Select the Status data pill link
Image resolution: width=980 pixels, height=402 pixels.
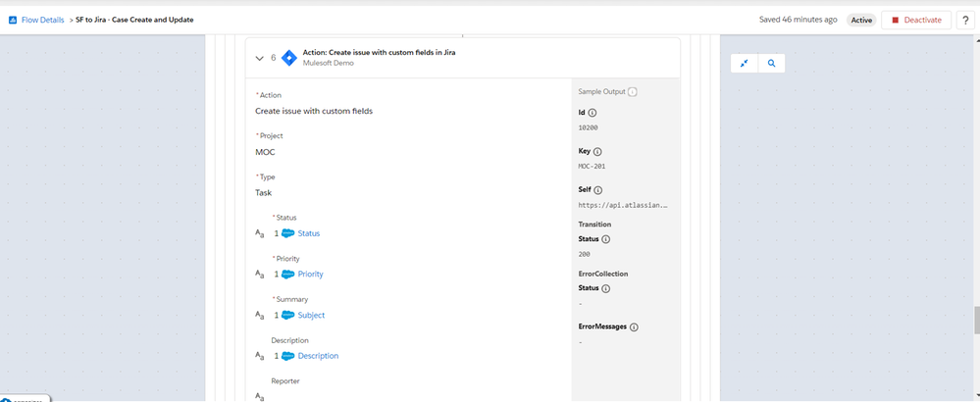click(309, 233)
